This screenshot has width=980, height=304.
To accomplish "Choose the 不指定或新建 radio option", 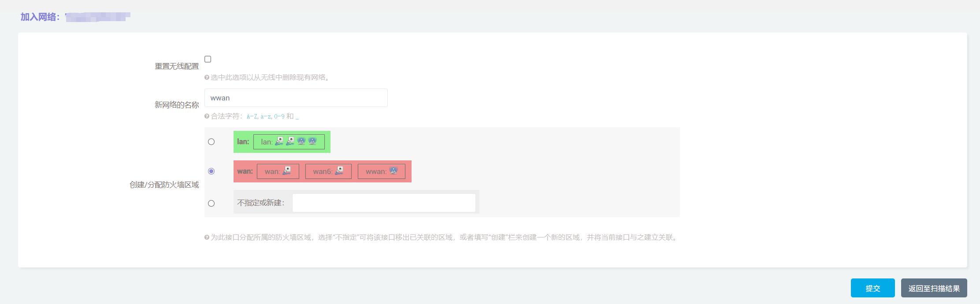I will (212, 204).
